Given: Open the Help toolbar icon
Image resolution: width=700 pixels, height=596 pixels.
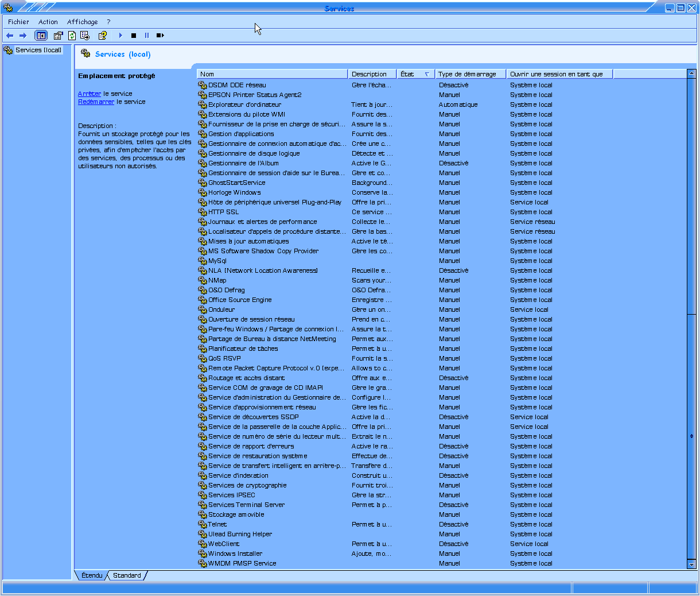Looking at the screenshot, I should 102,36.
